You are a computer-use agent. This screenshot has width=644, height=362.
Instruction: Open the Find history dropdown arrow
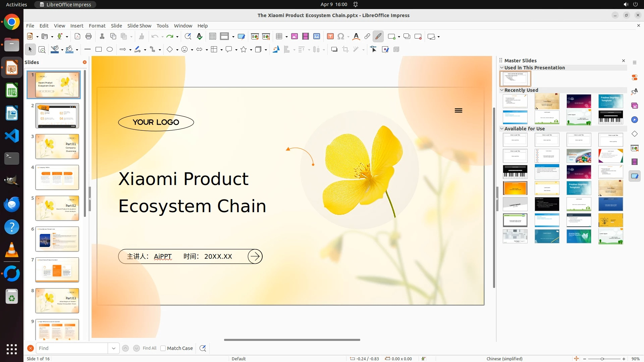pyautogui.click(x=114, y=348)
